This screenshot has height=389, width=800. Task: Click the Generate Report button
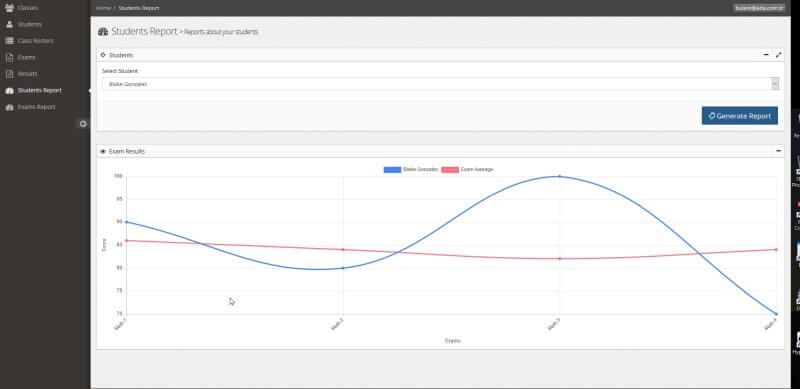[x=739, y=115]
